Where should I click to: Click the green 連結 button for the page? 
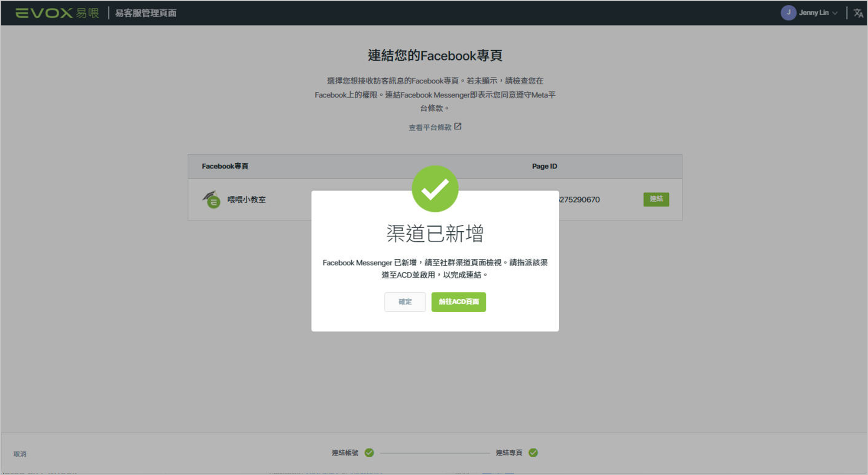click(x=656, y=199)
